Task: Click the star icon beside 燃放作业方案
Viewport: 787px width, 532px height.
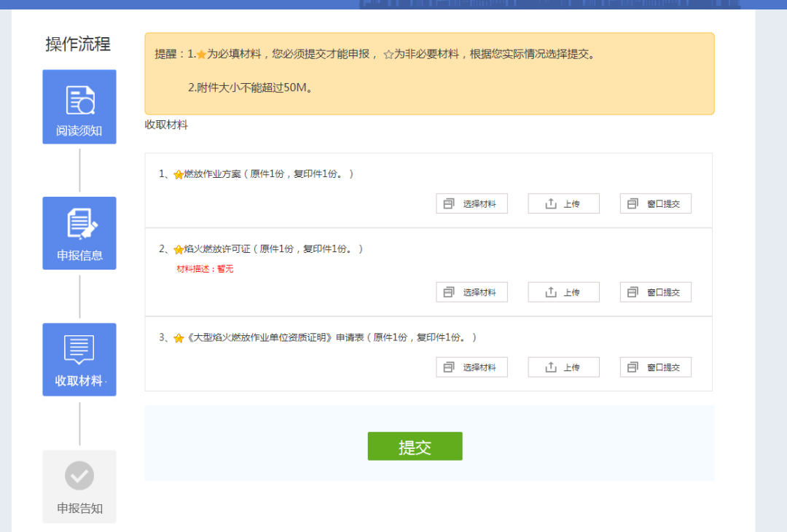Action: [179, 175]
